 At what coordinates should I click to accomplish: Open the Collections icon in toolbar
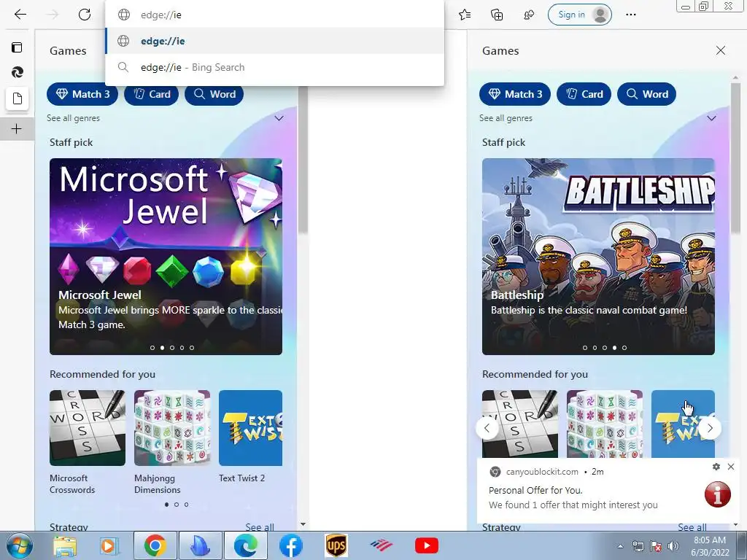pyautogui.click(x=497, y=15)
